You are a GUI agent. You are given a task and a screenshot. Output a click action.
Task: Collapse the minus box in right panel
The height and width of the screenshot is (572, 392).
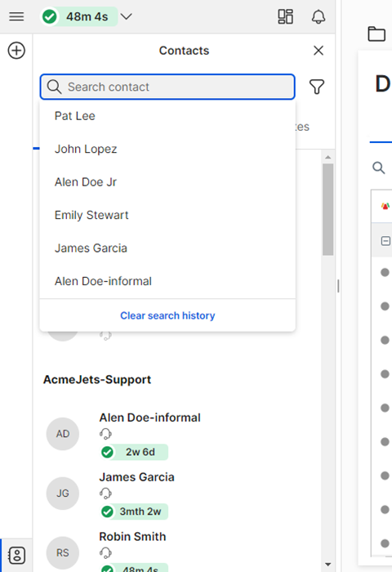(385, 241)
